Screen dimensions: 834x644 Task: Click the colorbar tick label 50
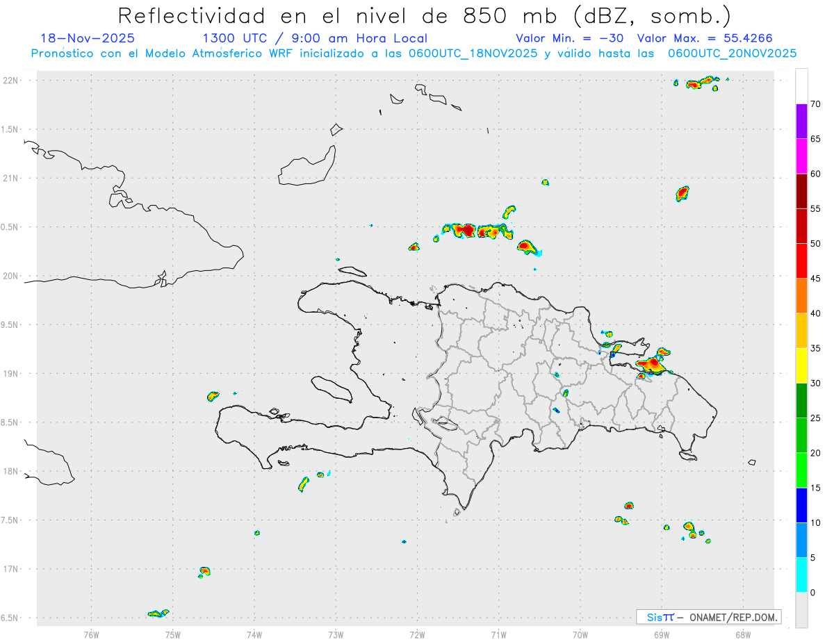click(x=816, y=244)
